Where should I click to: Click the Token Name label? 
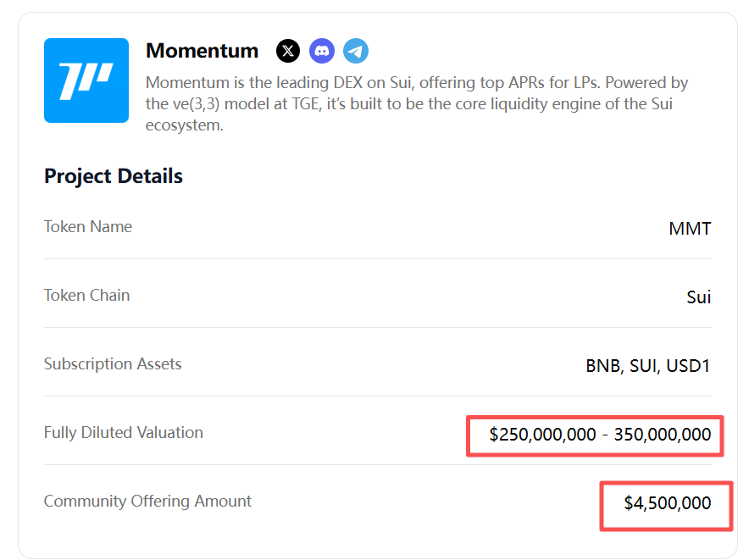[x=88, y=226]
